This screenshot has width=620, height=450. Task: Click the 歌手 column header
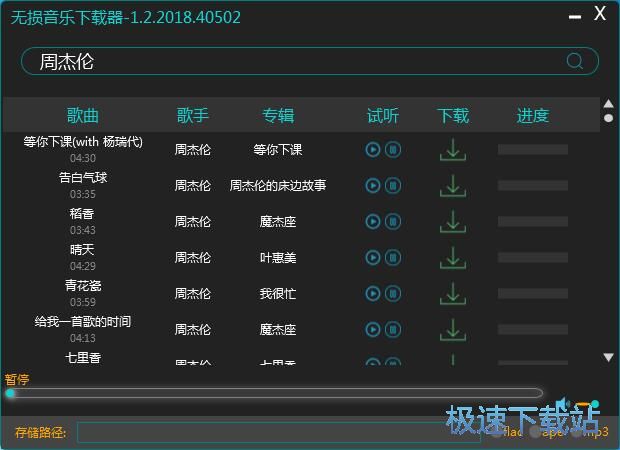coord(193,115)
